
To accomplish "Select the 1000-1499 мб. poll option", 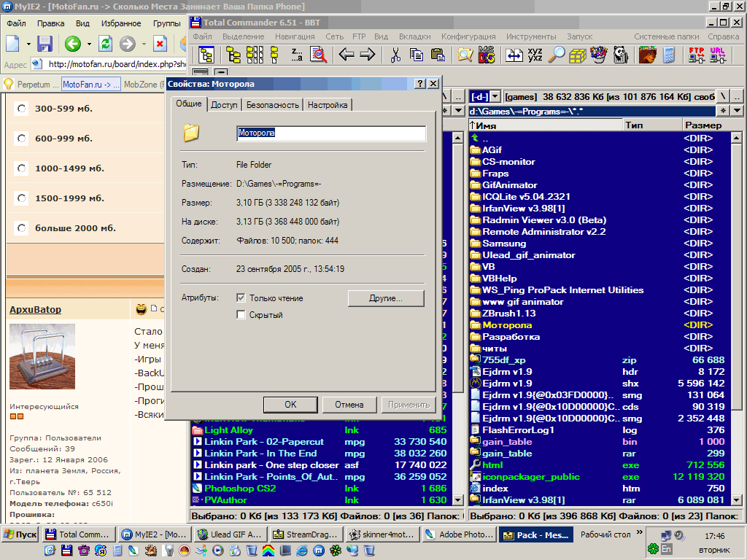I will pos(21,168).
